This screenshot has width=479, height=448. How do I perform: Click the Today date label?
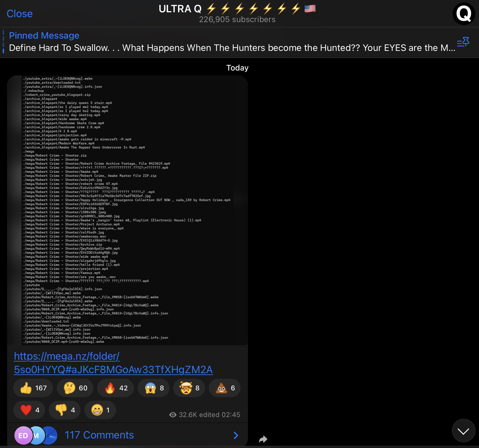coord(237,68)
